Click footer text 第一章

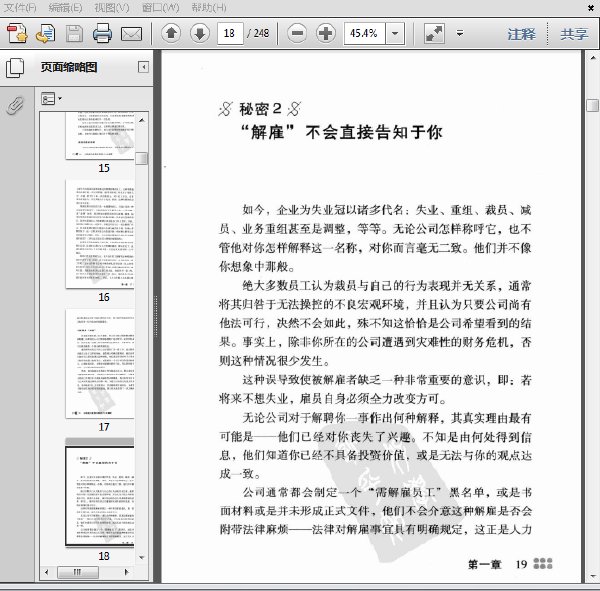(x=484, y=564)
